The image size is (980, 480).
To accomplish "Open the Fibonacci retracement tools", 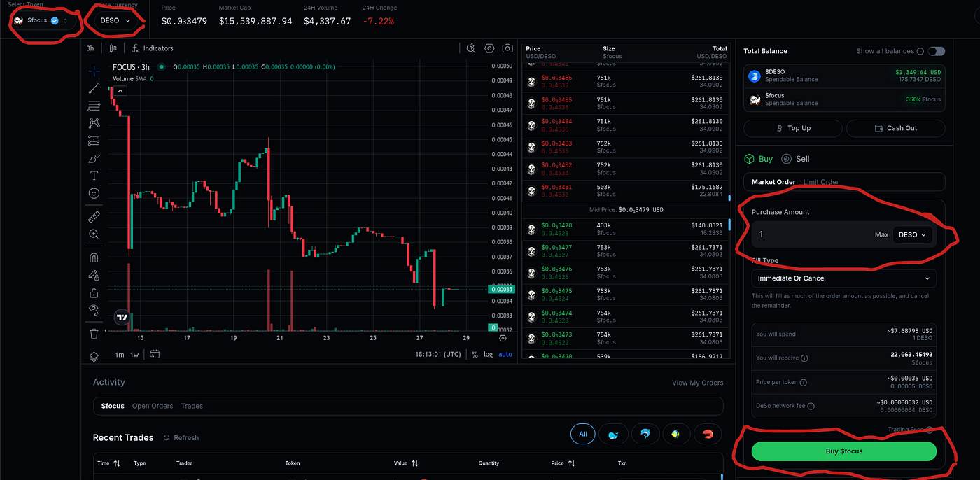I will (94, 106).
